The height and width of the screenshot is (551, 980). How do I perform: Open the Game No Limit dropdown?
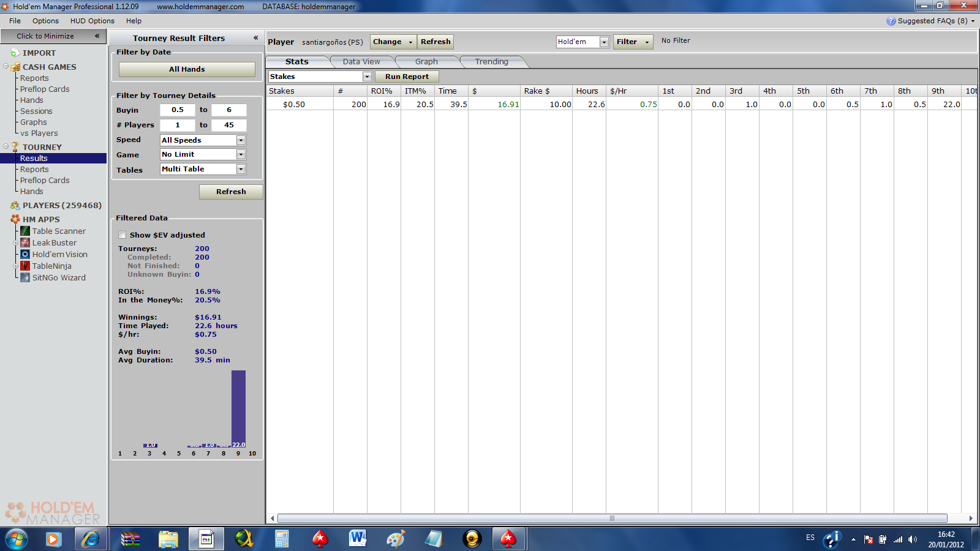tap(241, 155)
